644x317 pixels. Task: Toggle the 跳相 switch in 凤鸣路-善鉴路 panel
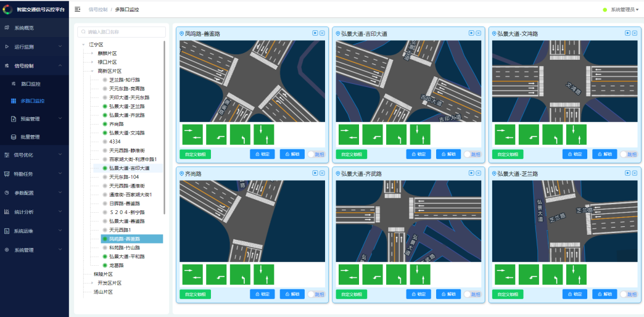point(313,154)
